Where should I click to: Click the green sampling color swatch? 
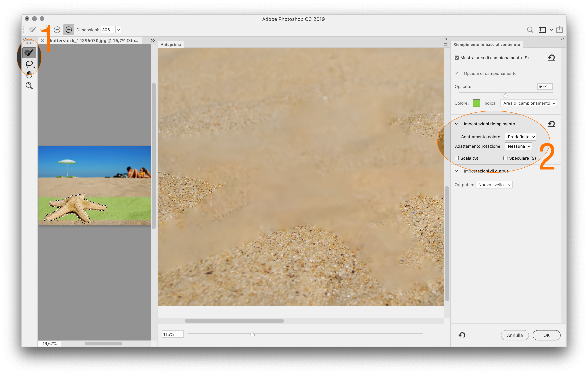(x=476, y=103)
